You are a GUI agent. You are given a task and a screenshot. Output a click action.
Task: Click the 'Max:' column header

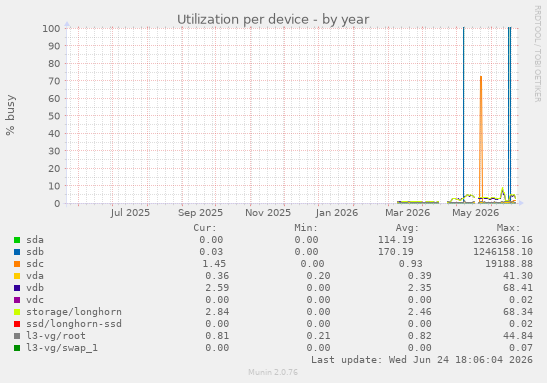pyautogui.click(x=508, y=228)
